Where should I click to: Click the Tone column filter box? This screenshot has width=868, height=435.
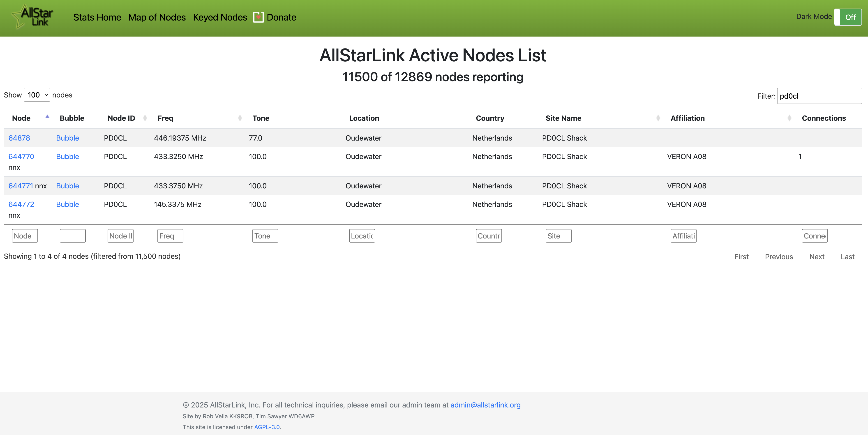[x=265, y=236]
